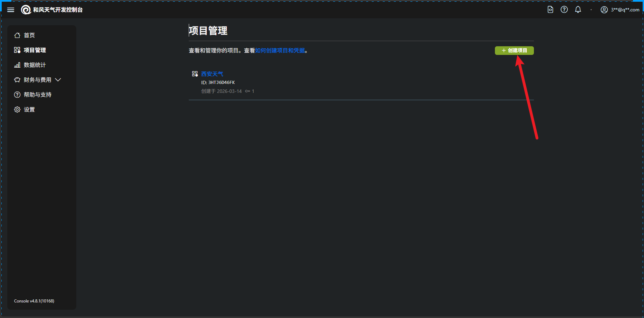Image resolution: width=644 pixels, height=318 pixels.
Task: Select 项目管理 in the sidebar
Action: 35,50
